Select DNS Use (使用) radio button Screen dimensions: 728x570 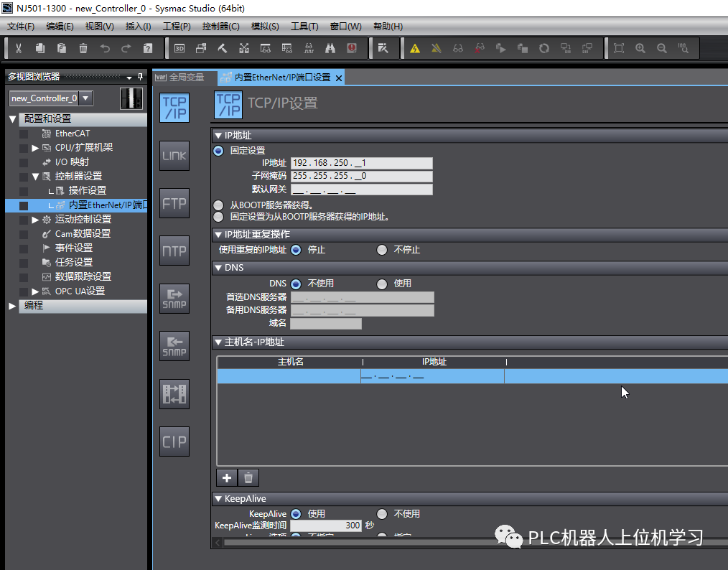click(x=382, y=284)
